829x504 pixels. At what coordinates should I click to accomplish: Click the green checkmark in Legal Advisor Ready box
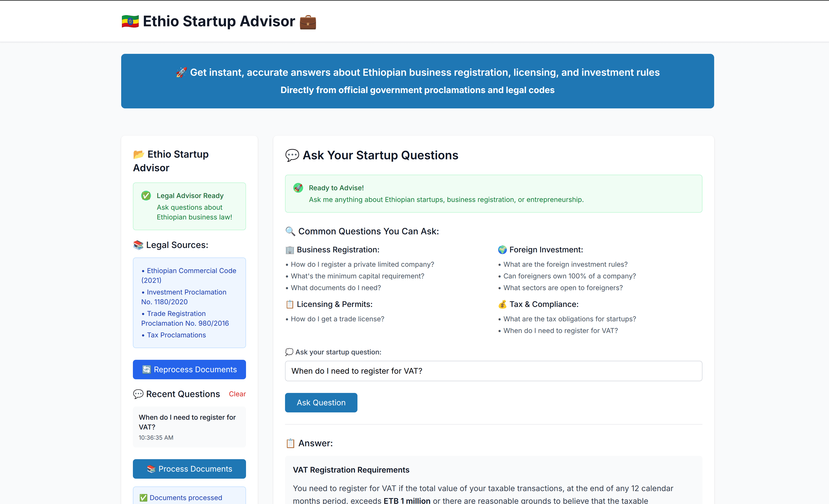[146, 195]
